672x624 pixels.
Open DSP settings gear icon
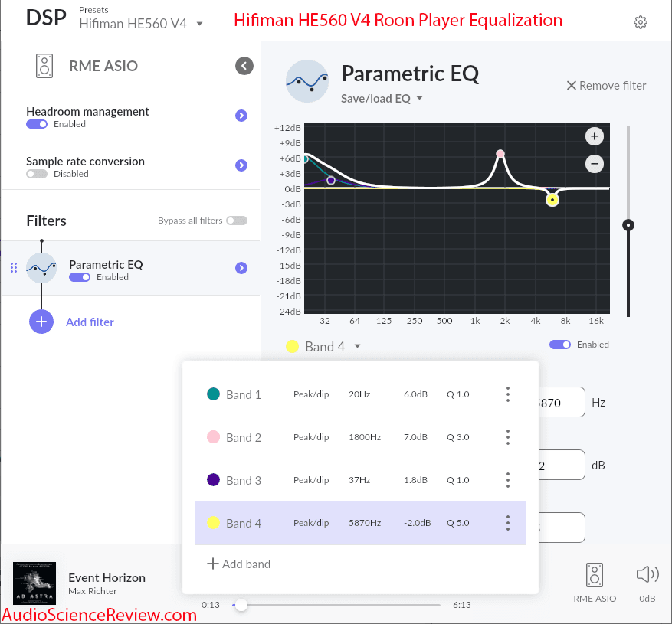[641, 22]
